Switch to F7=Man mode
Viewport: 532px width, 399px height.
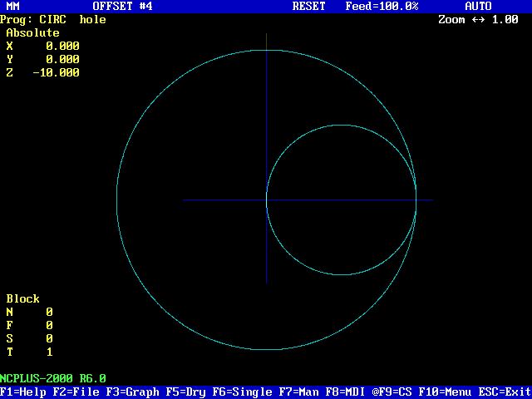299,392
